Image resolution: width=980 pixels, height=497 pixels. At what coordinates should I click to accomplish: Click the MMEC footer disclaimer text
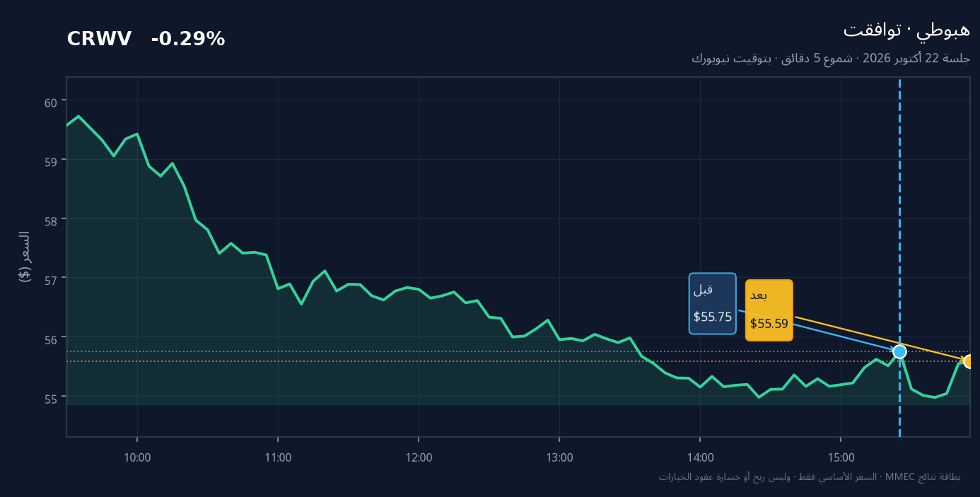(x=810, y=476)
